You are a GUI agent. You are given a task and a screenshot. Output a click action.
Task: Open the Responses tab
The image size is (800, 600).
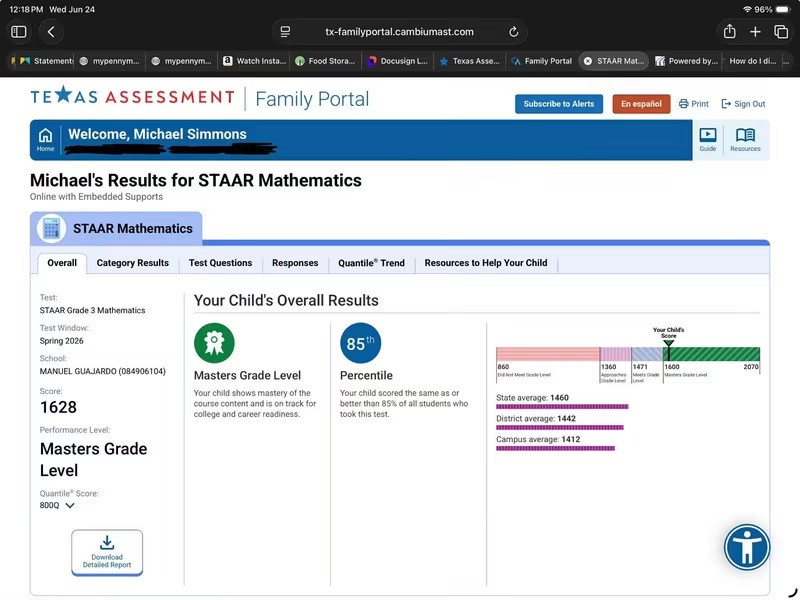[x=295, y=263]
